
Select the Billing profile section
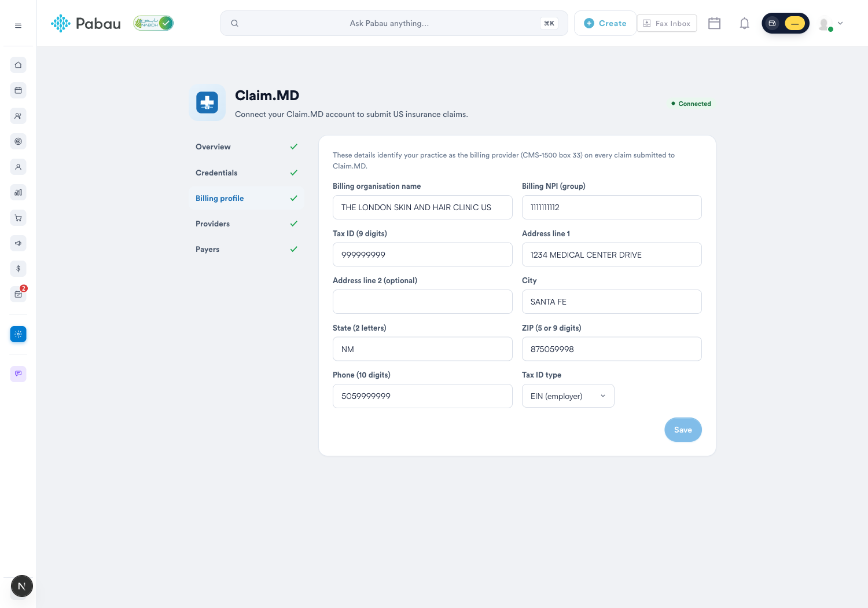pyautogui.click(x=247, y=198)
